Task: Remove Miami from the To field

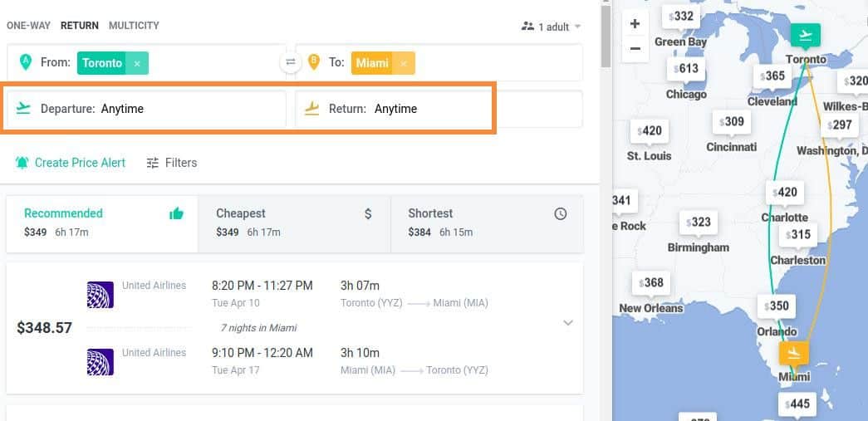Action: (x=404, y=63)
